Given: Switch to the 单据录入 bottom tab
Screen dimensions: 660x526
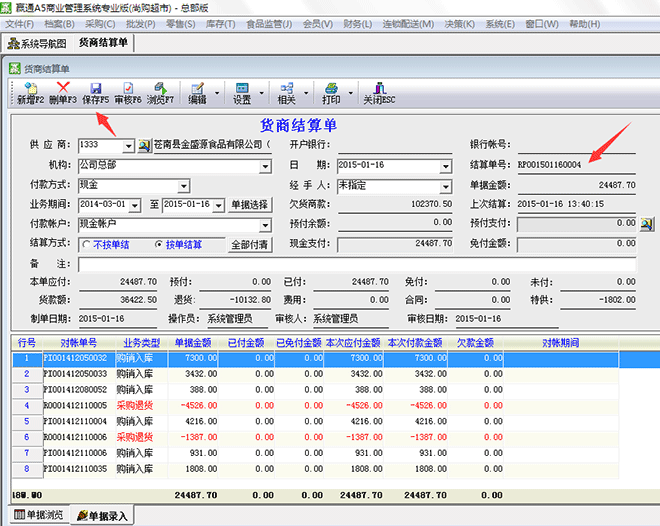Looking at the screenshot, I should pyautogui.click(x=102, y=516).
